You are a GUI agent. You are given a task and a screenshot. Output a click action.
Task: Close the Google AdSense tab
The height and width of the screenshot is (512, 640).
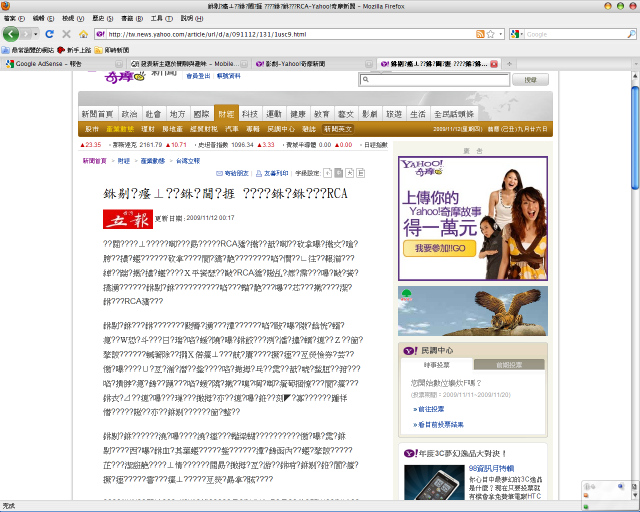118,64
